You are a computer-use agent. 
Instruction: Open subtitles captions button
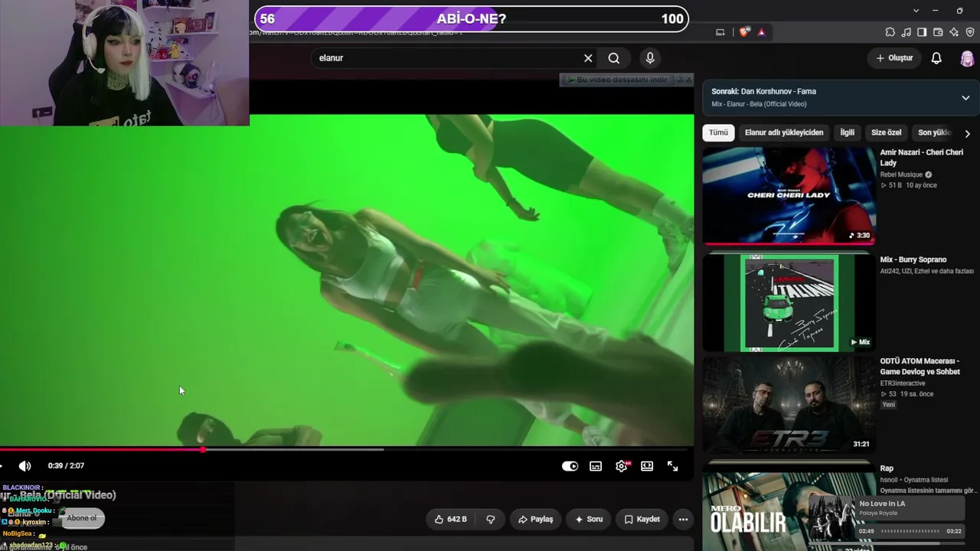[596, 466]
